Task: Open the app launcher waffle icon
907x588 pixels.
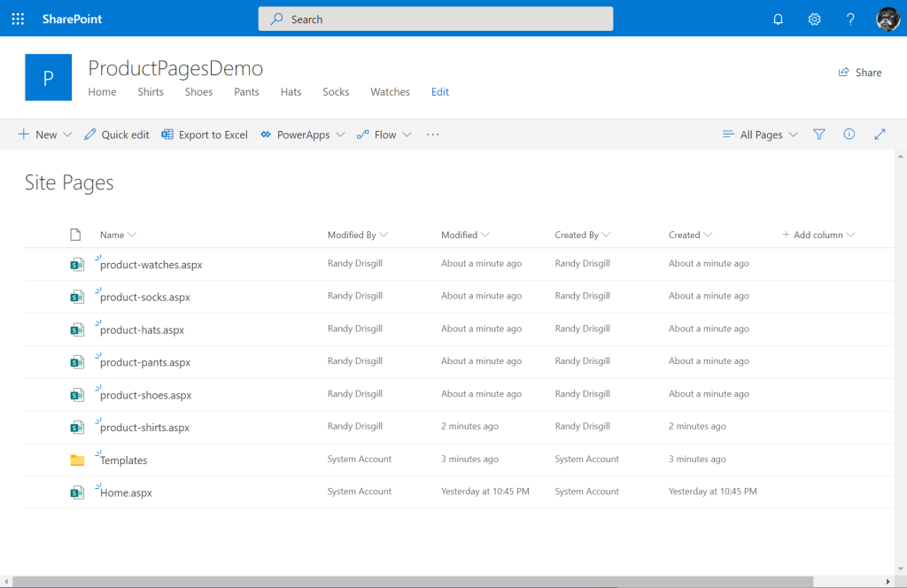Action: click(x=18, y=19)
